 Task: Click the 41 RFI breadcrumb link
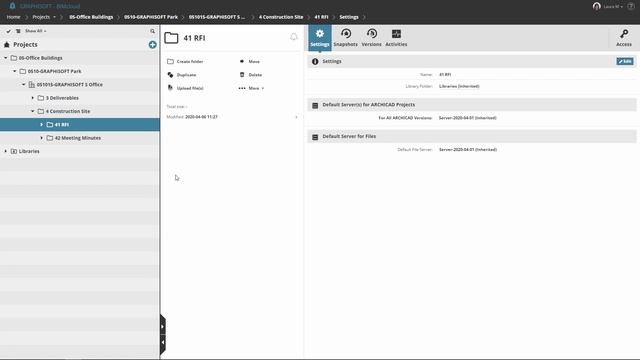[x=321, y=17]
